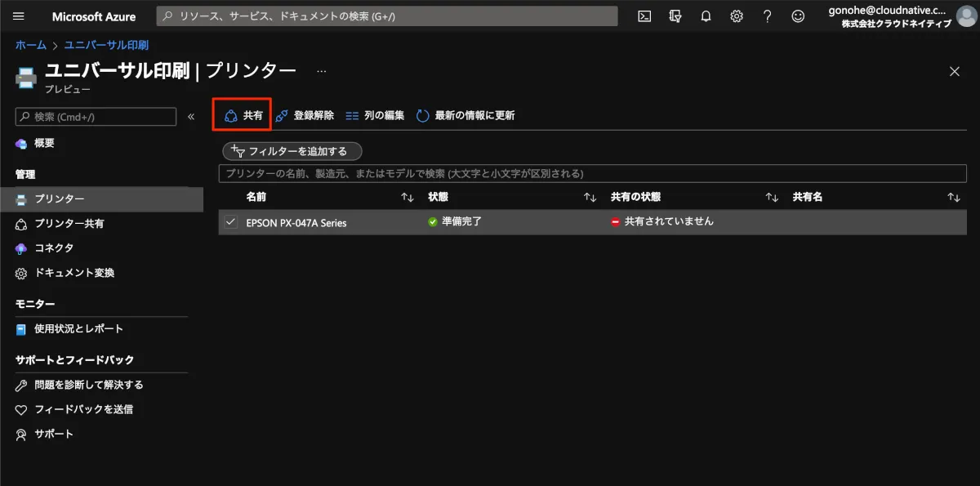Click the 共有 (Share) toolbar button
980x486 pixels.
243,115
